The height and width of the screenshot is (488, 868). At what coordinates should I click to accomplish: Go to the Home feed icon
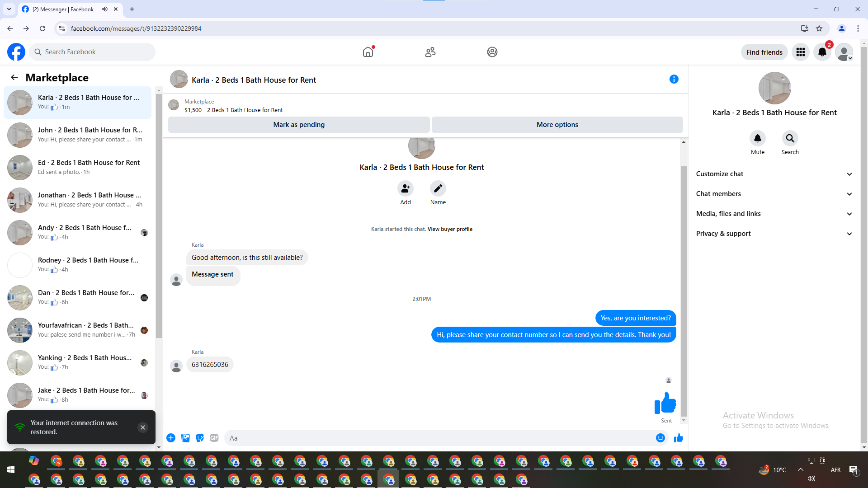368,52
